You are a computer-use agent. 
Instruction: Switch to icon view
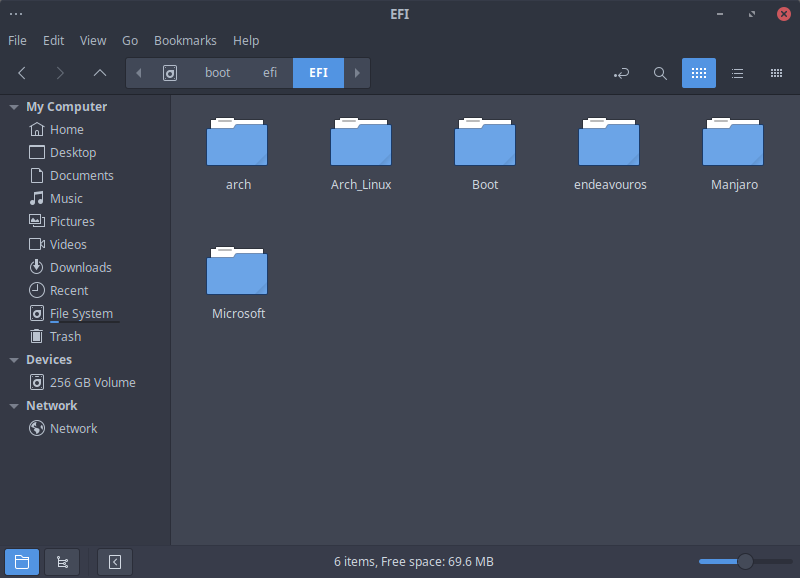[698, 73]
